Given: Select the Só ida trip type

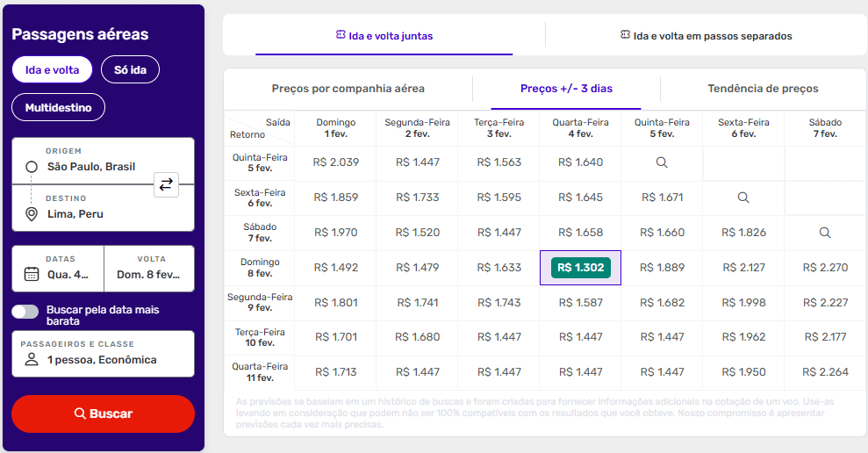Looking at the screenshot, I should [x=130, y=69].
